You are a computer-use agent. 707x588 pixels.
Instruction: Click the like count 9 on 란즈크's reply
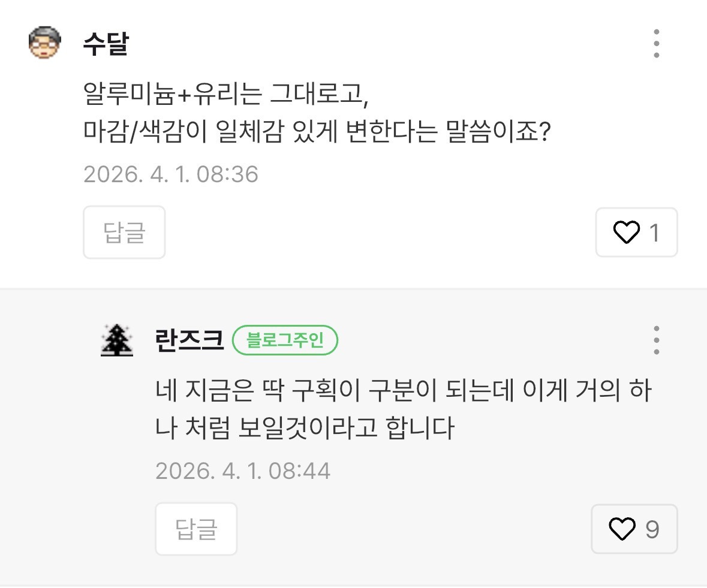pos(652,529)
